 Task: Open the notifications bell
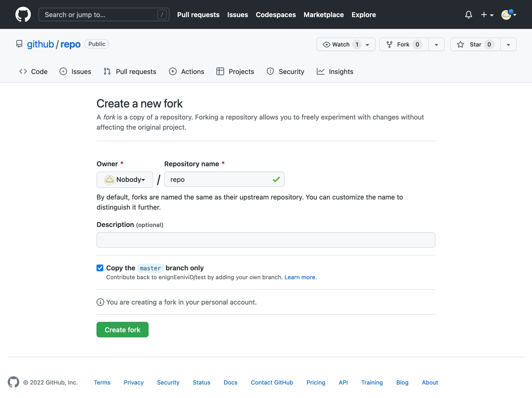click(x=468, y=15)
